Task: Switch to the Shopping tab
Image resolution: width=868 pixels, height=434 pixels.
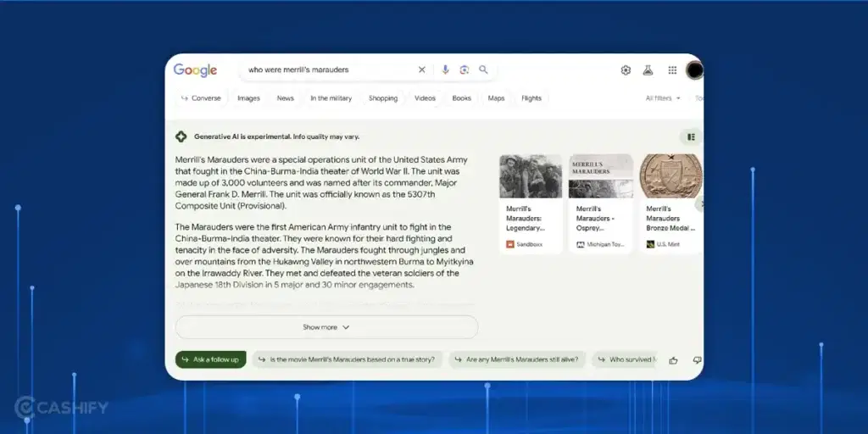Action: pyautogui.click(x=383, y=98)
